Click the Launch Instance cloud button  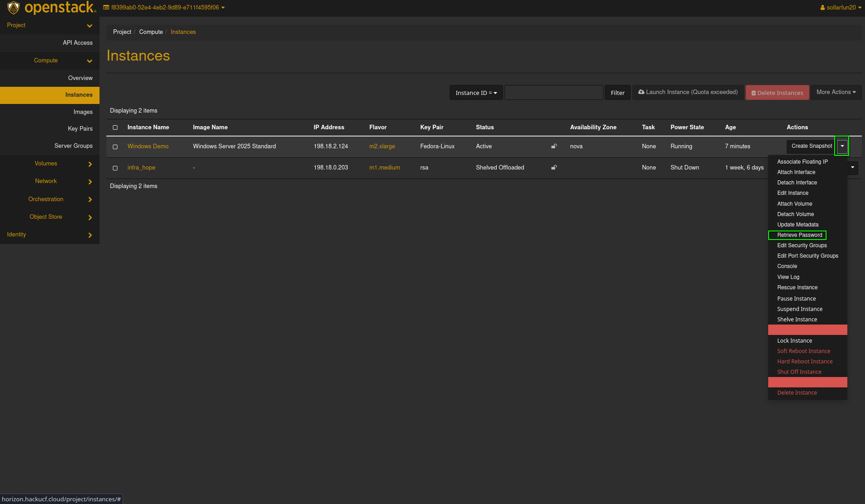point(688,92)
